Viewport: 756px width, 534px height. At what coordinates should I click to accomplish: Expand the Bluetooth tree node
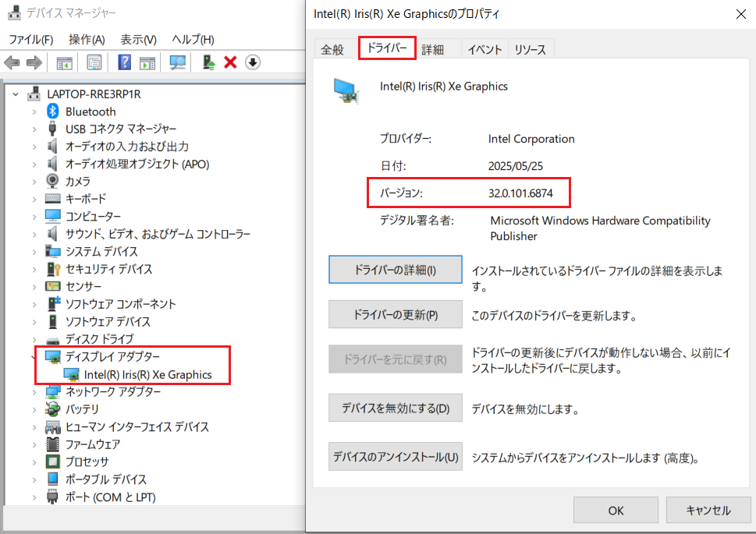[34, 111]
